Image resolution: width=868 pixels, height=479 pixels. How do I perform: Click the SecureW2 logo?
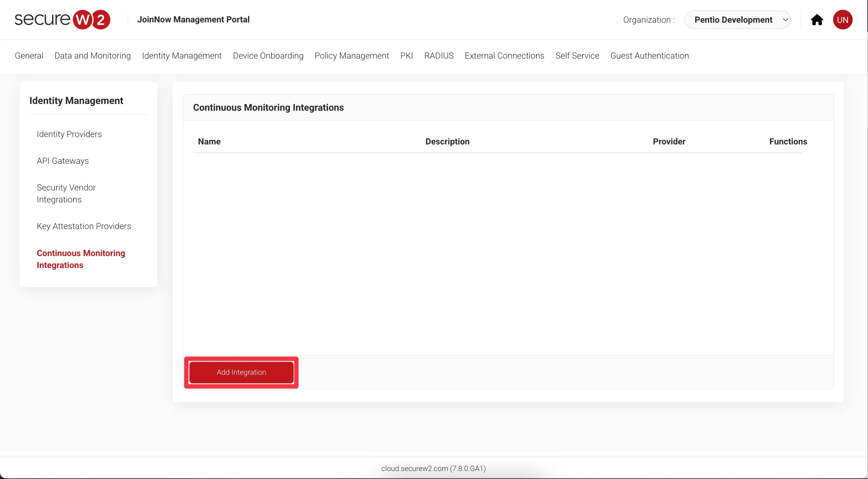(x=62, y=20)
